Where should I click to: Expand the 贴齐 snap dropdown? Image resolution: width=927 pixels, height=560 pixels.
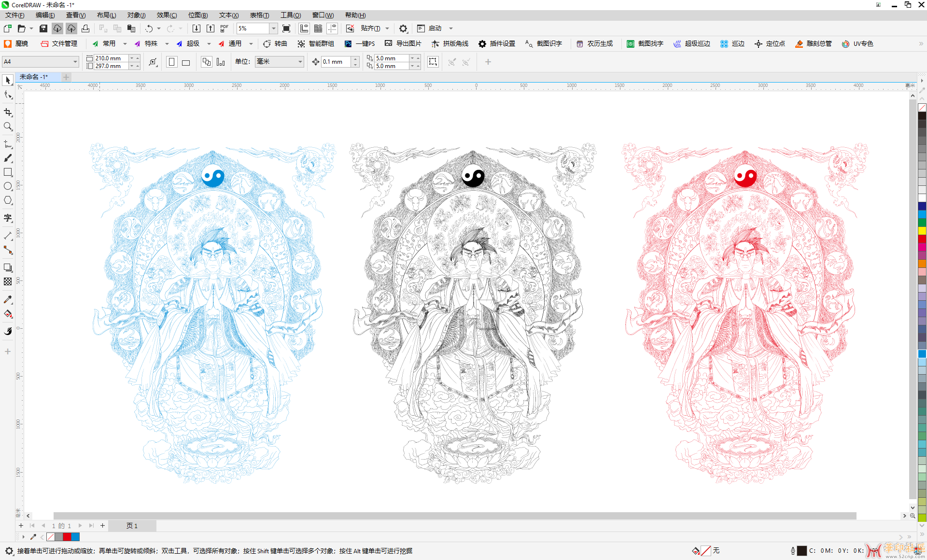coord(387,28)
